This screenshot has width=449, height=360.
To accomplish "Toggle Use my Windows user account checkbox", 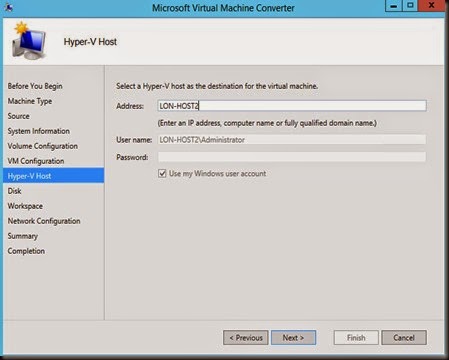I will 162,174.
